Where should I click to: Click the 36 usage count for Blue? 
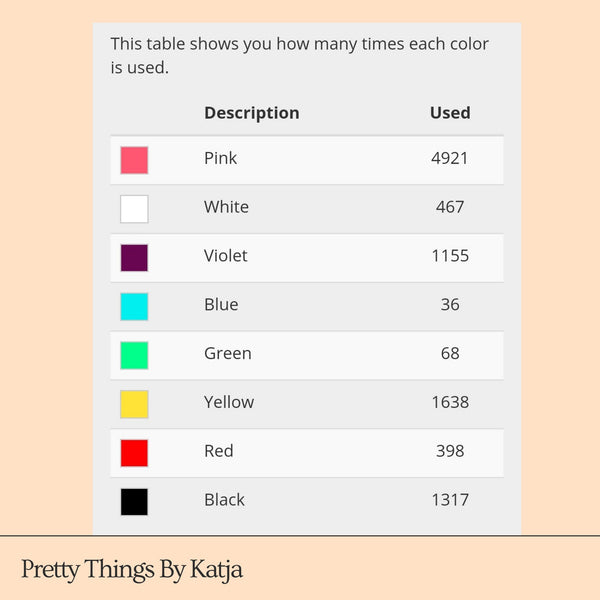coord(450,304)
